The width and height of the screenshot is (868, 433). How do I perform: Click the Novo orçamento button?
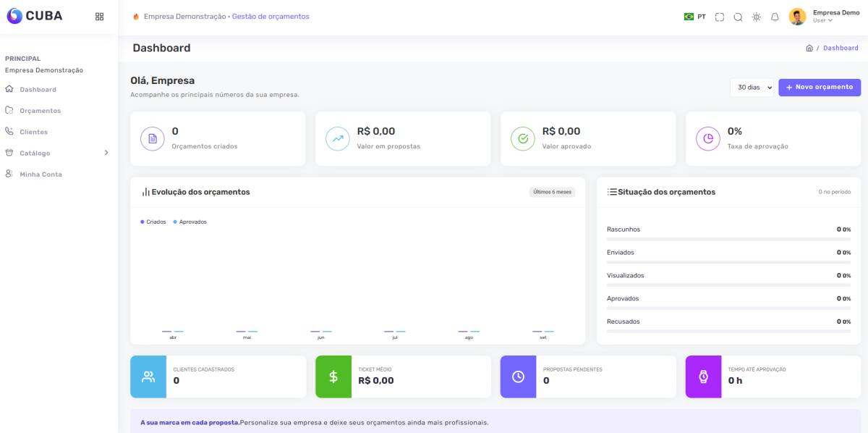coord(820,87)
